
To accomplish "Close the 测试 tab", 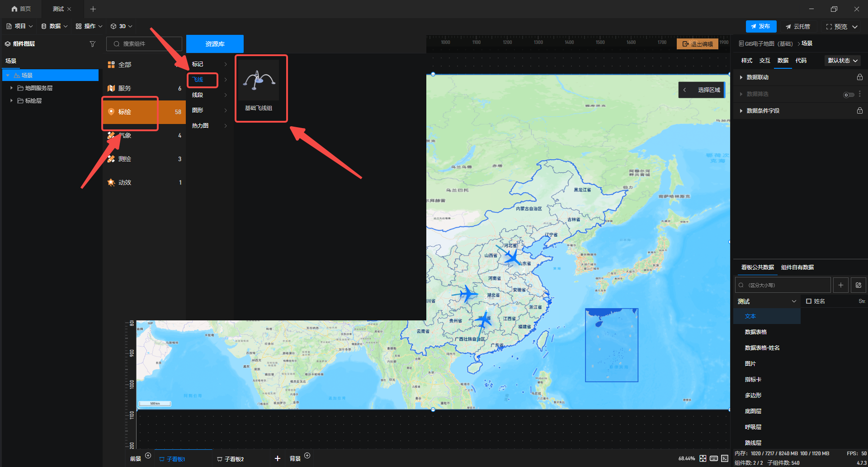I will [69, 9].
